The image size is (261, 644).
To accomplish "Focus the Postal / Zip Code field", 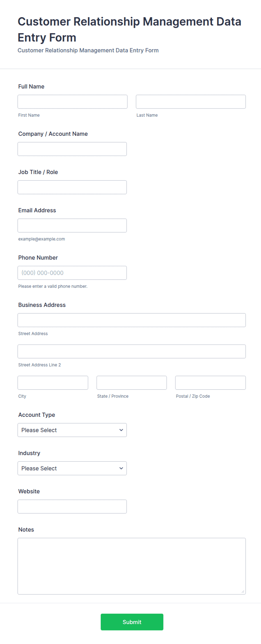I will pyautogui.click(x=210, y=383).
